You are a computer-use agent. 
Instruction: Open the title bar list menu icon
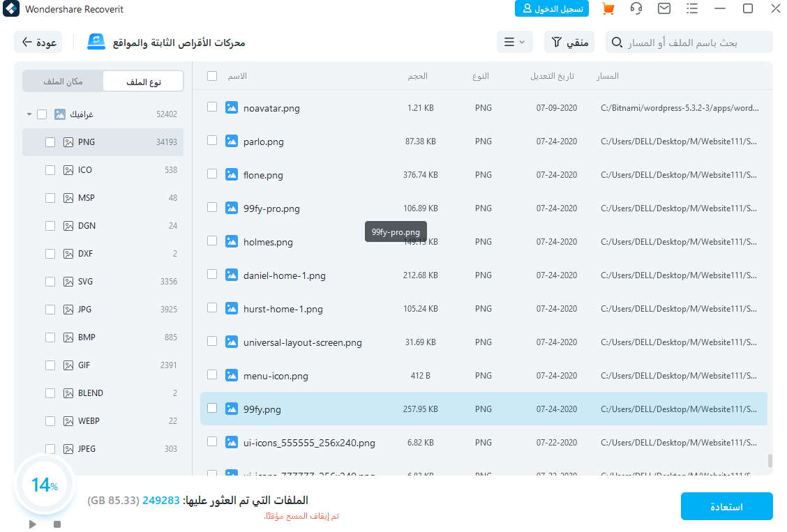pos(692,9)
